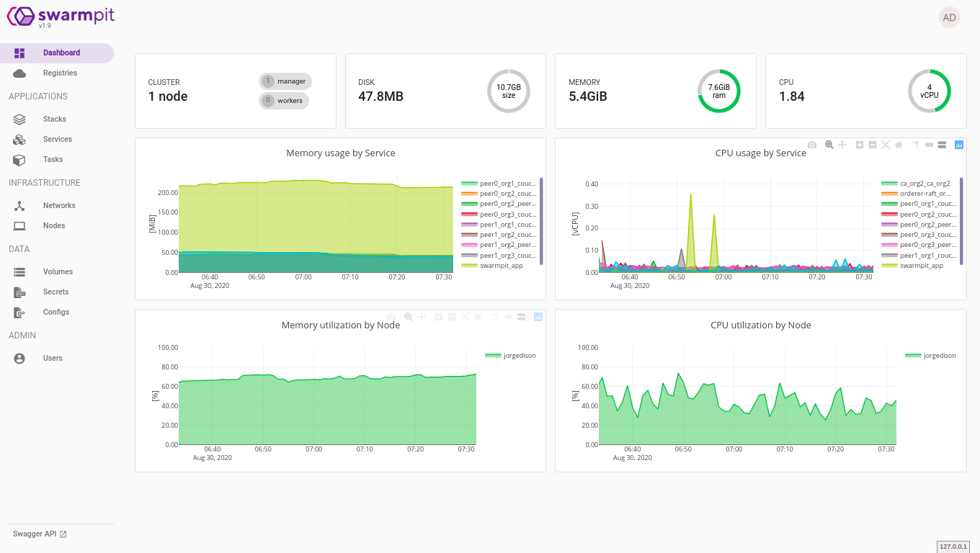Open Plotly logo icon on CPU usage chart
The width and height of the screenshot is (980, 553).
click(959, 145)
